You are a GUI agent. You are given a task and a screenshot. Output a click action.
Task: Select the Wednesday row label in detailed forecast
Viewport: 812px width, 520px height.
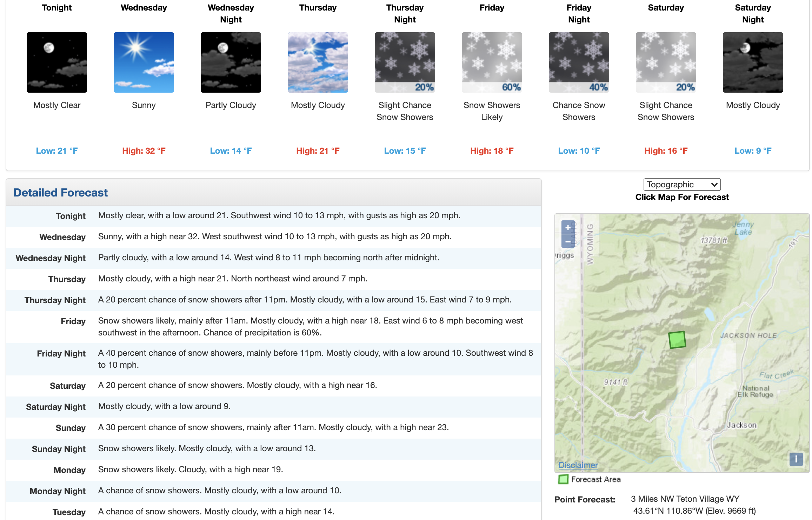pos(62,237)
